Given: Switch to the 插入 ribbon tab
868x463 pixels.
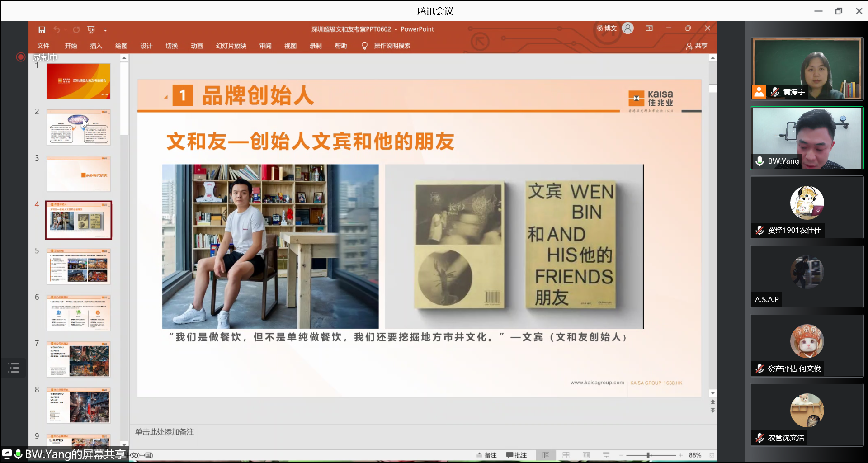Looking at the screenshot, I should pos(96,46).
